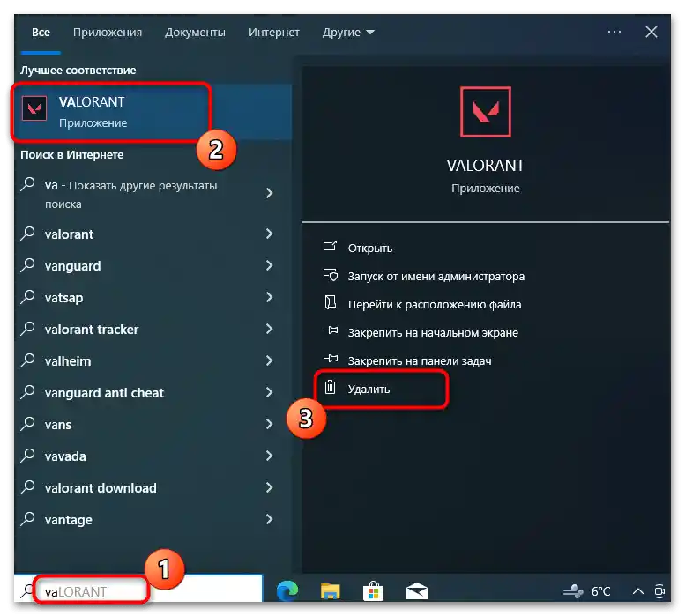Select the 'valorant tracker' suggestion
Image resolution: width=685 pixels, height=616 pixels.
[x=92, y=330]
